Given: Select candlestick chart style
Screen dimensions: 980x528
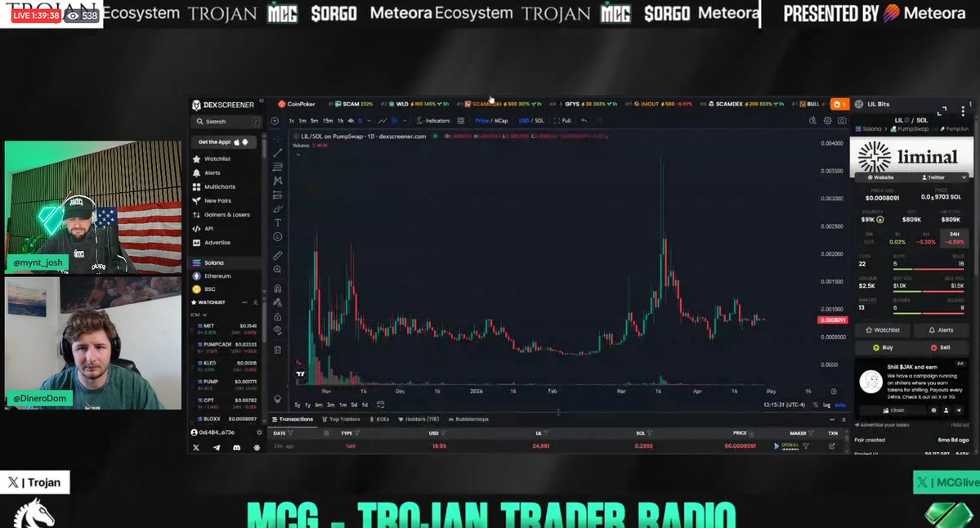Looking at the screenshot, I should 395,121.
